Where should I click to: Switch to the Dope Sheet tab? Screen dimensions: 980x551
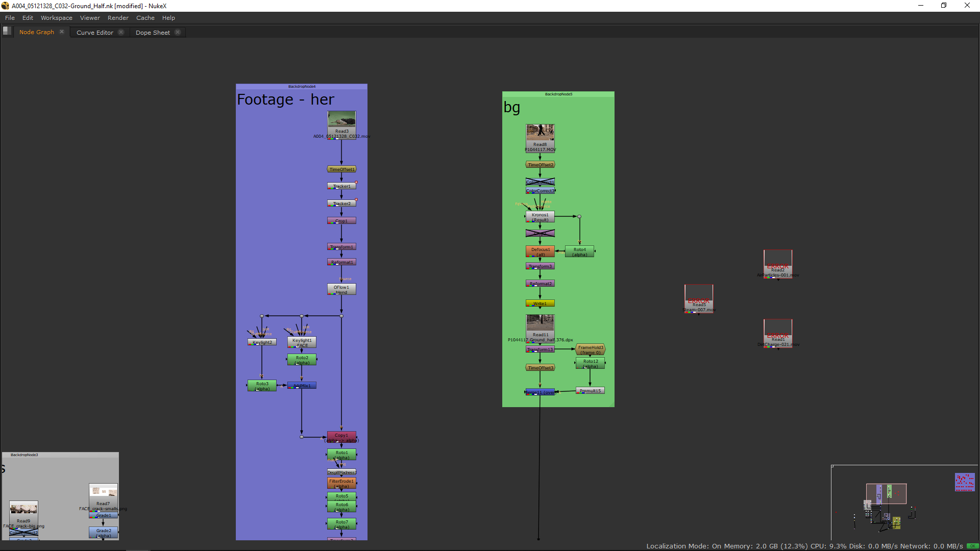pyautogui.click(x=153, y=32)
